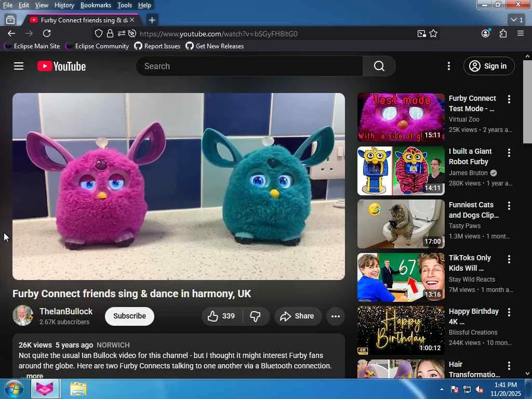Open options for Funniest Cats and Dogs
532x399 pixels.
click(509, 206)
